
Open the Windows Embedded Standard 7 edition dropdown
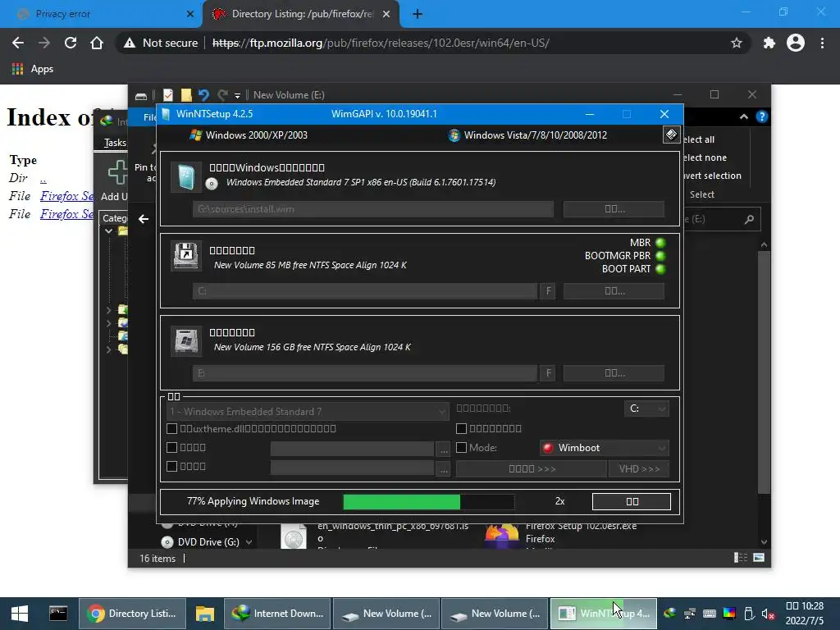coord(308,412)
